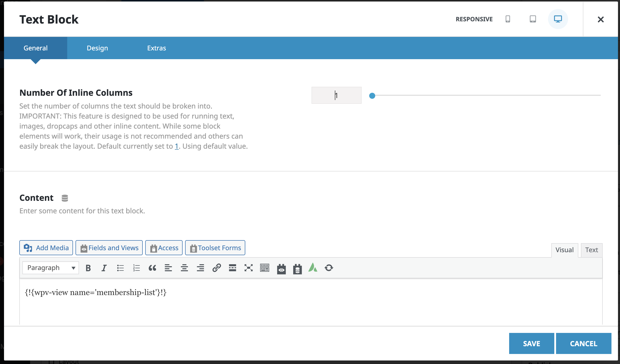The height and width of the screenshot is (364, 620).
Task: Insert a numbered list
Action: pyautogui.click(x=136, y=268)
